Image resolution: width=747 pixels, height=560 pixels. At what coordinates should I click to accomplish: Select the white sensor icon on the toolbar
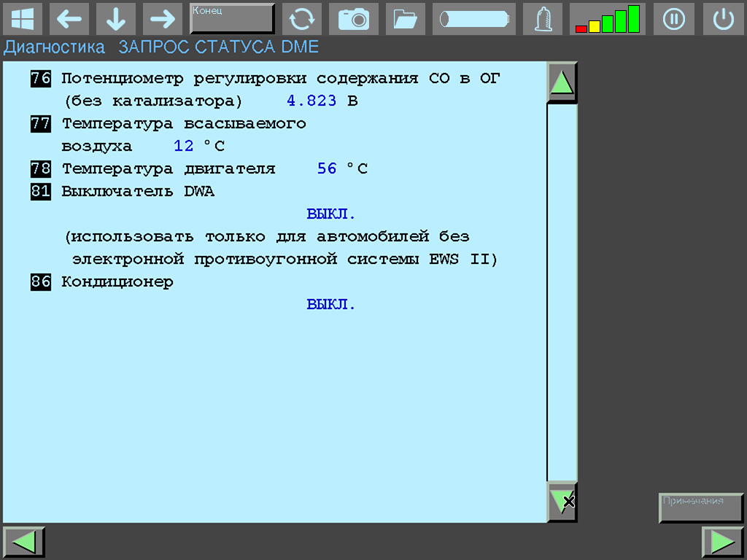pos(542,18)
